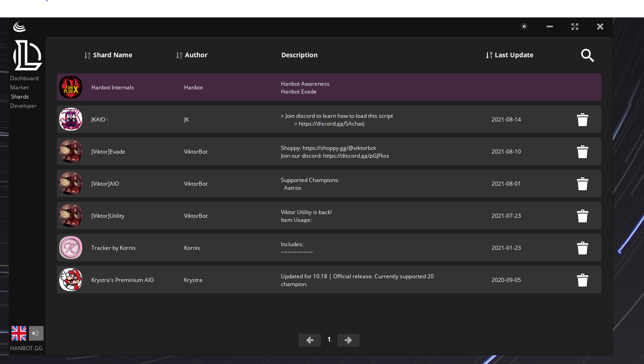Delete Krystra's Preminium AIO shard
Image resolution: width=644 pixels, height=364 pixels.
(582, 280)
